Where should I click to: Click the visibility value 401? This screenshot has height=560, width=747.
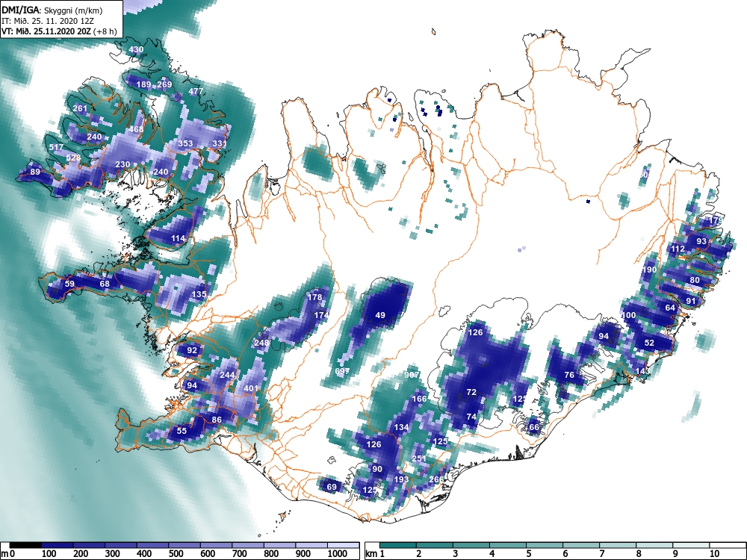click(250, 388)
